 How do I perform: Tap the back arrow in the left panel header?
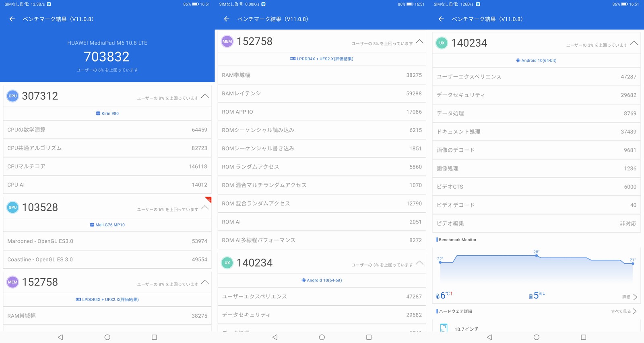coord(12,19)
